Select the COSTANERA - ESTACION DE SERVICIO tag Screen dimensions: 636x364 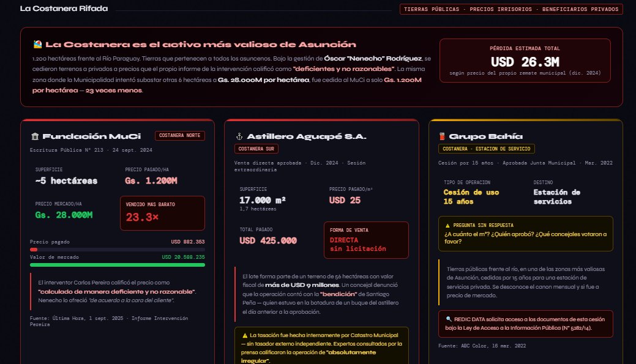[486, 149]
